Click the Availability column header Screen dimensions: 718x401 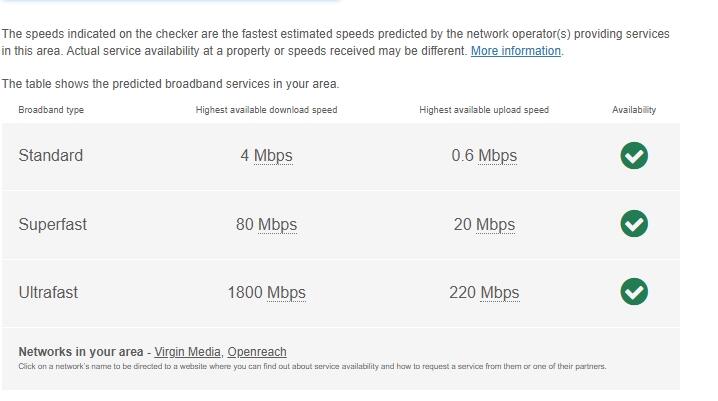[x=634, y=110]
